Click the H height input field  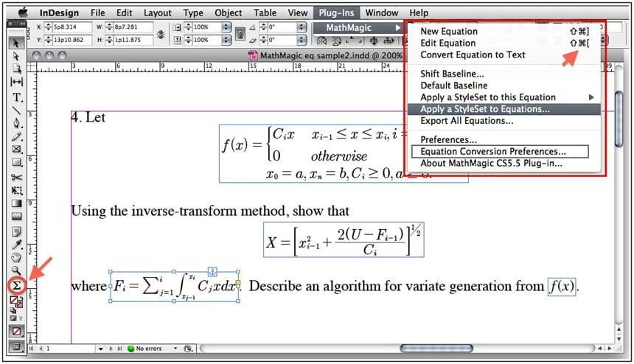(x=133, y=40)
